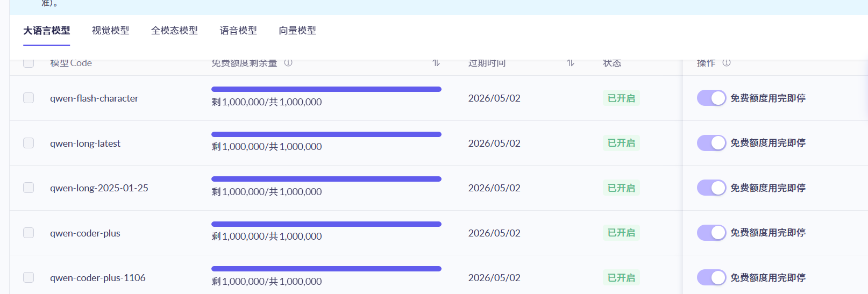Sort by 免费额度剩余量 column
Viewport: 868px width, 294px height.
click(436, 63)
